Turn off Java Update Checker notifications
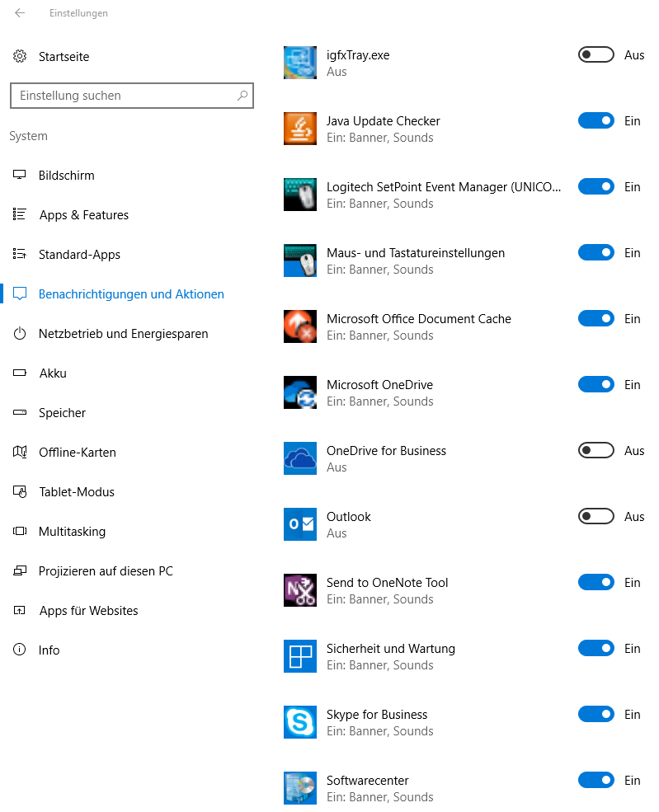Viewport: 659px width, 812px height. coord(596,120)
